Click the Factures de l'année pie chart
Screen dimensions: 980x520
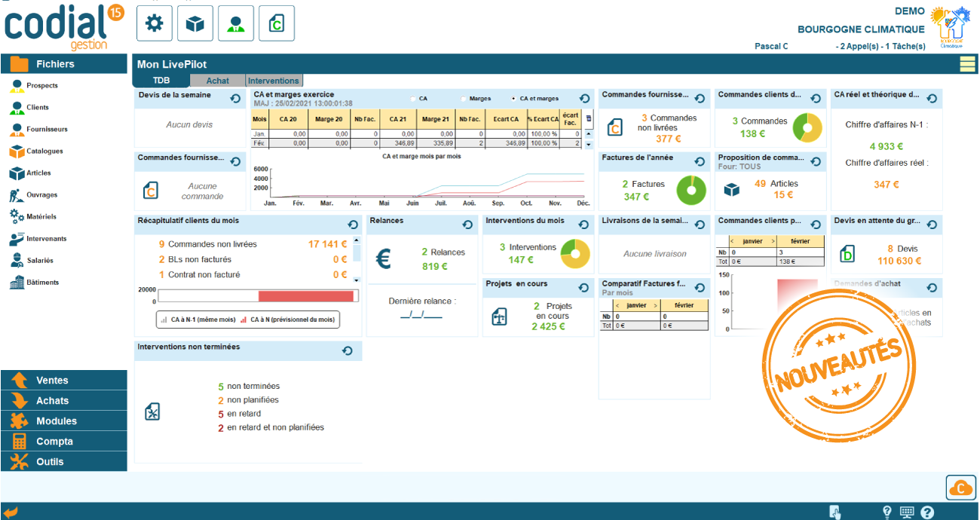coord(691,190)
